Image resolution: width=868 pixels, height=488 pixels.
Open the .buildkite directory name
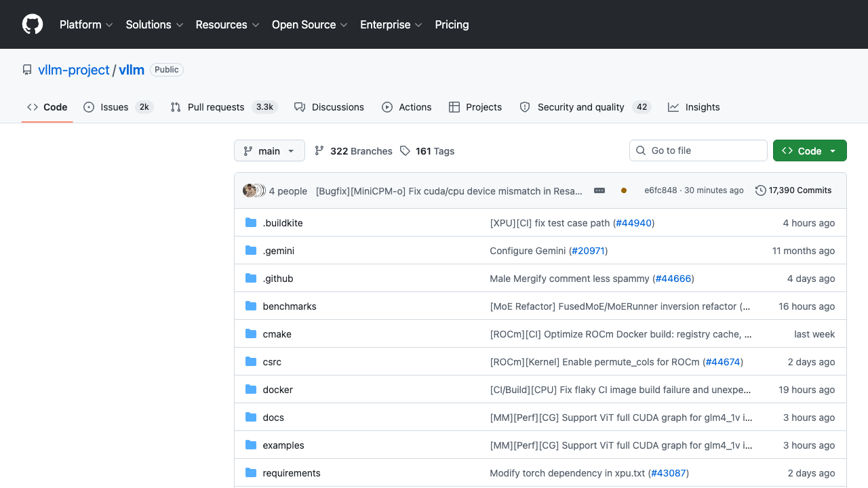tap(283, 223)
